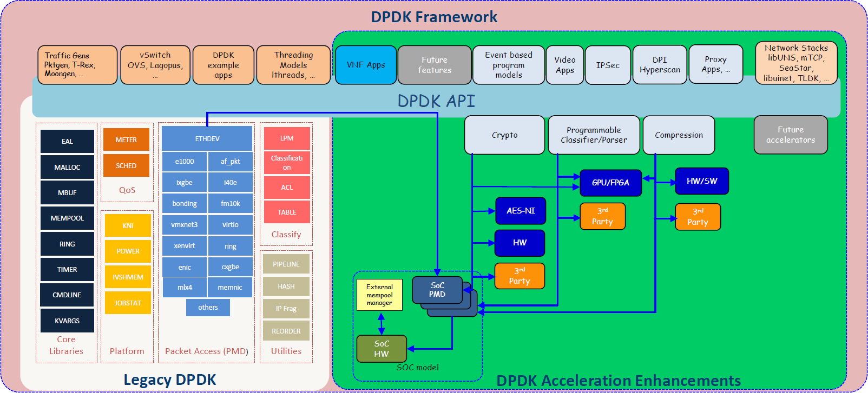Select the Future features box

pos(435,65)
